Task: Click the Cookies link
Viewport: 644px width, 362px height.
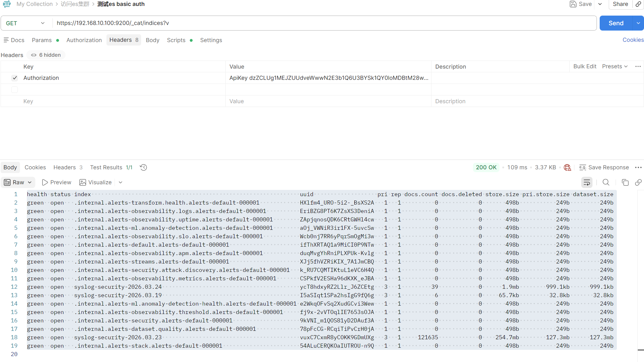Action: [633, 40]
